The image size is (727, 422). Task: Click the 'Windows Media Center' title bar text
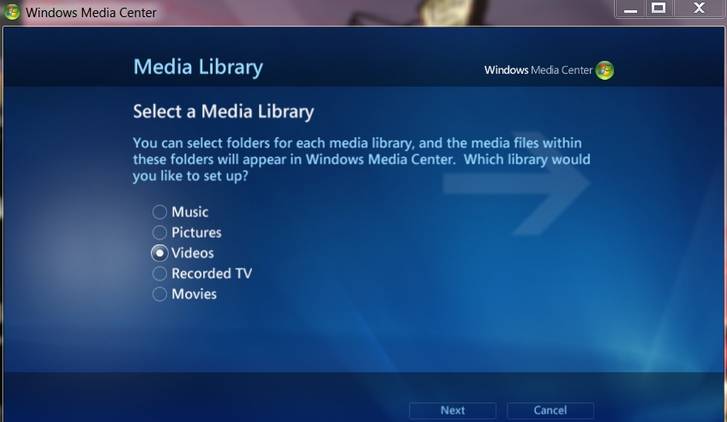click(91, 13)
